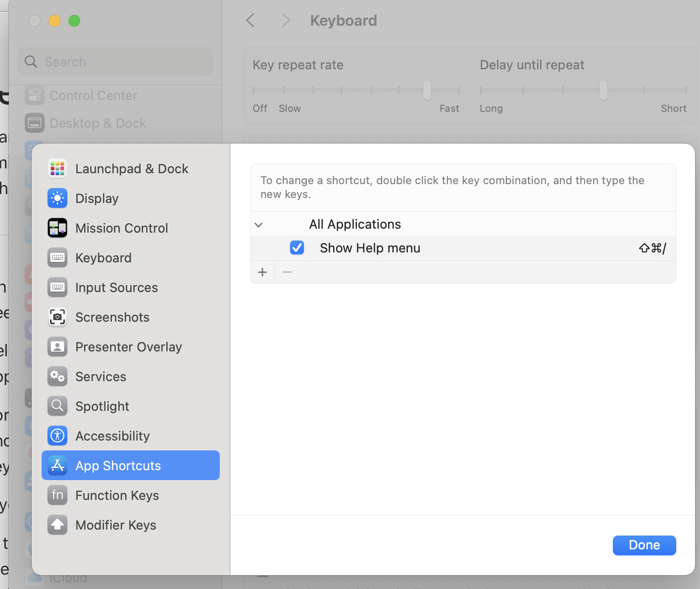
Task: Click the ⇧⌘/ shortcut key combination
Action: coord(652,248)
